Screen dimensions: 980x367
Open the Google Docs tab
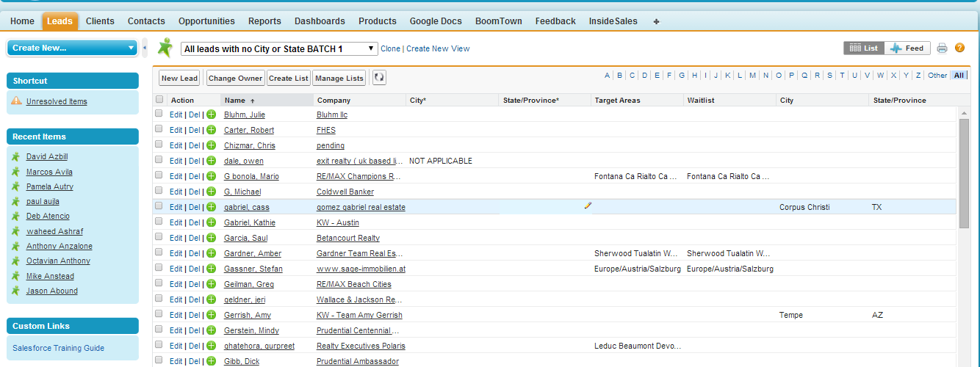click(x=436, y=21)
